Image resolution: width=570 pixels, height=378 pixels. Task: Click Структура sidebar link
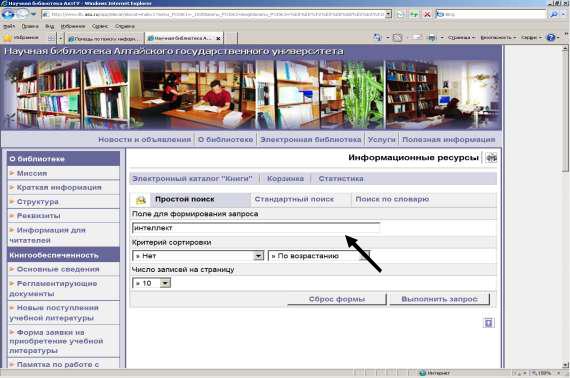click(x=37, y=202)
